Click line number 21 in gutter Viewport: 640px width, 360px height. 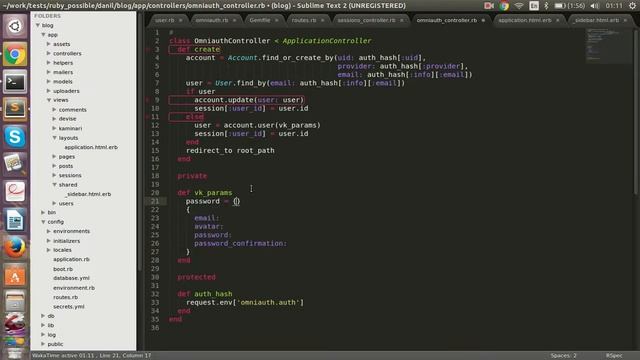[x=155, y=201]
